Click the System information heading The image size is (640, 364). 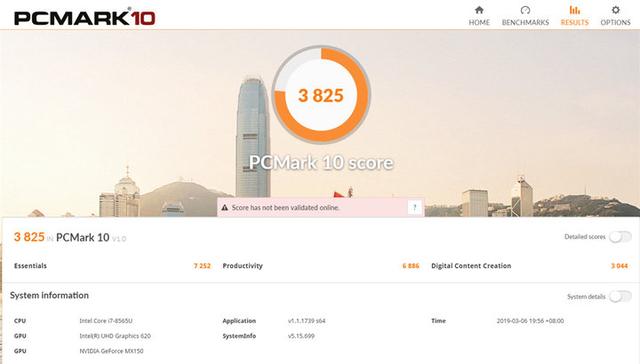(49, 295)
